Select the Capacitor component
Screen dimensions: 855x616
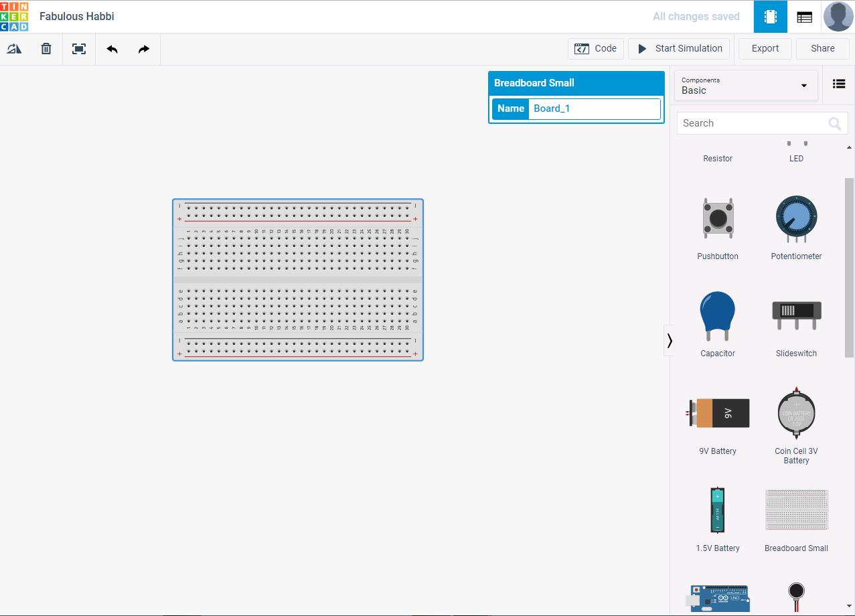click(x=717, y=315)
